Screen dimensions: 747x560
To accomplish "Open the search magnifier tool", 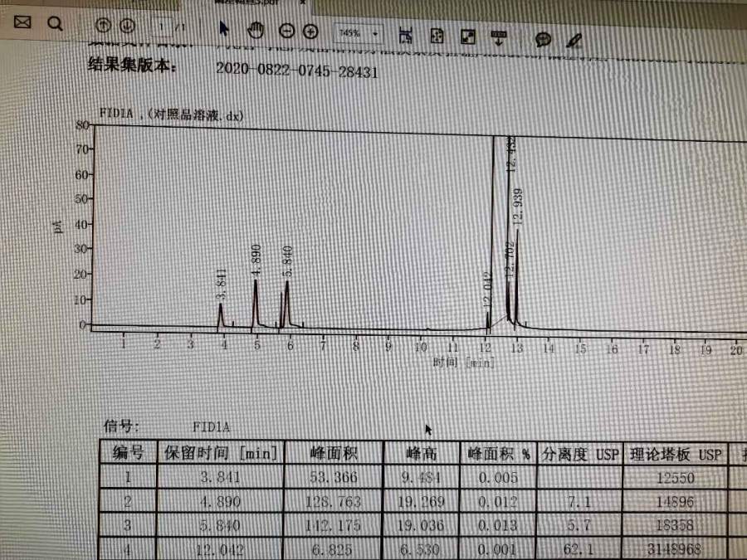I will 55,24.
